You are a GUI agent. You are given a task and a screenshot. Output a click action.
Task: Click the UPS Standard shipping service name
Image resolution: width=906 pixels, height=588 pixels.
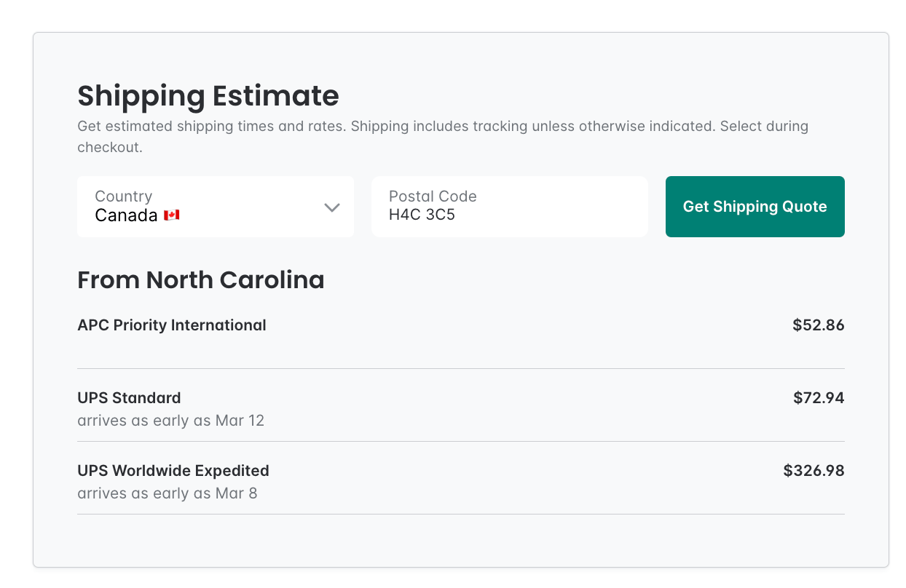(x=129, y=398)
